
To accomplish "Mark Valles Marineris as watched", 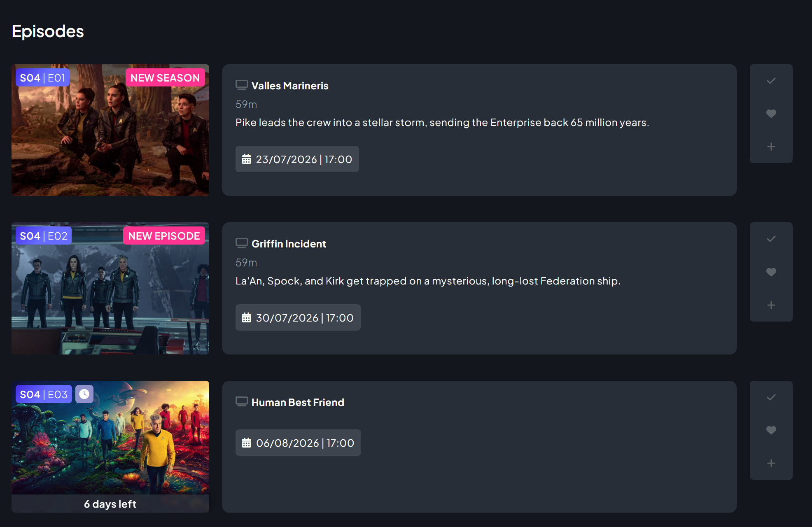I will pos(771,81).
